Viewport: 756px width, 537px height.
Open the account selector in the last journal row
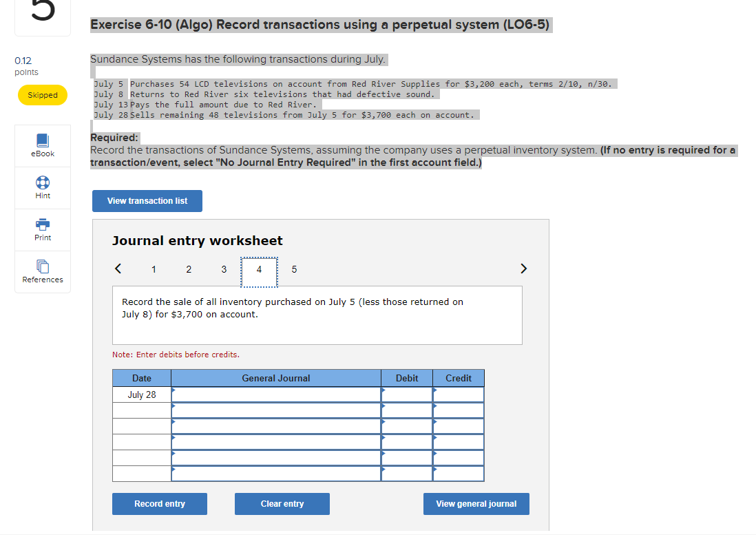[275, 474]
